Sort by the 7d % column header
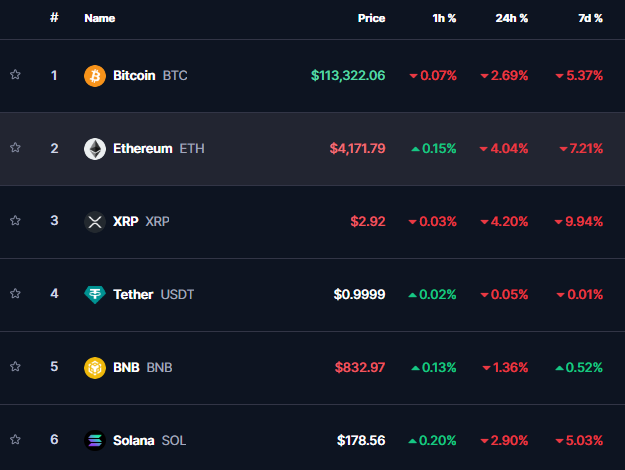Screen dimensions: 625x470 (590, 18)
